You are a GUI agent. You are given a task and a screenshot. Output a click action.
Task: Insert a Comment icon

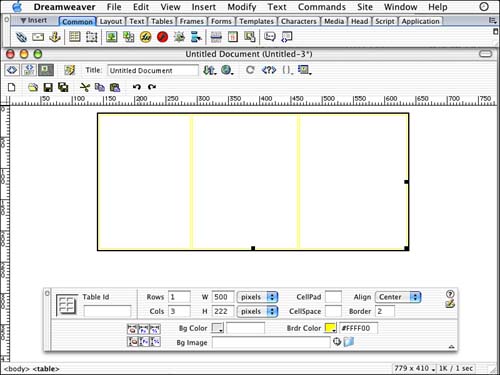(x=270, y=36)
